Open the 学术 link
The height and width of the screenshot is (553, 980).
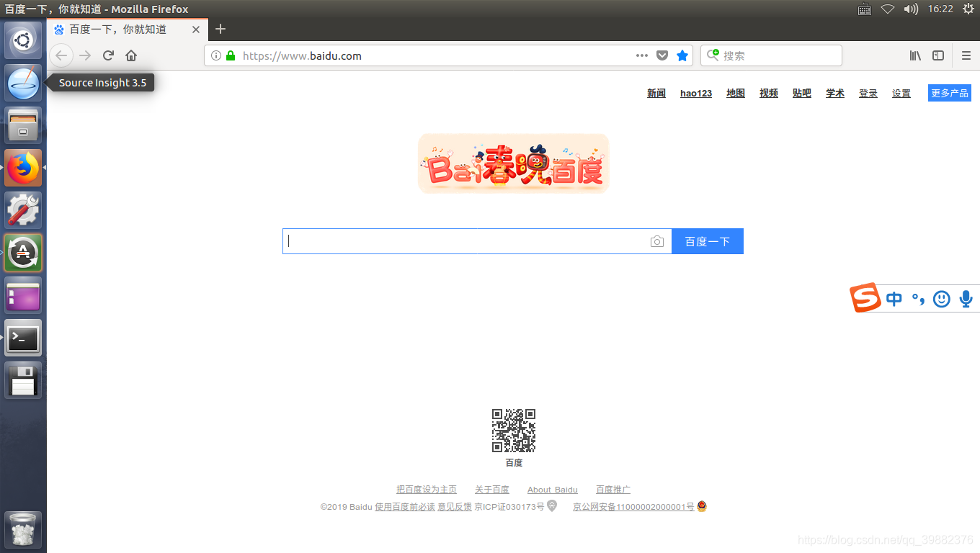click(x=835, y=94)
